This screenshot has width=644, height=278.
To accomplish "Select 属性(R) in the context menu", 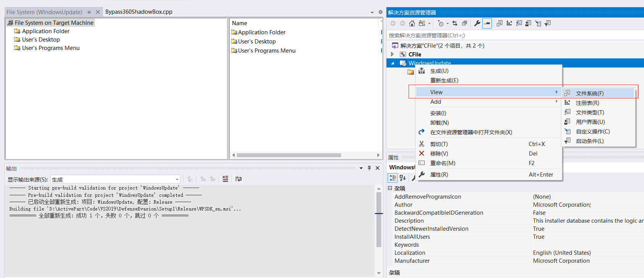I will tap(488, 175).
